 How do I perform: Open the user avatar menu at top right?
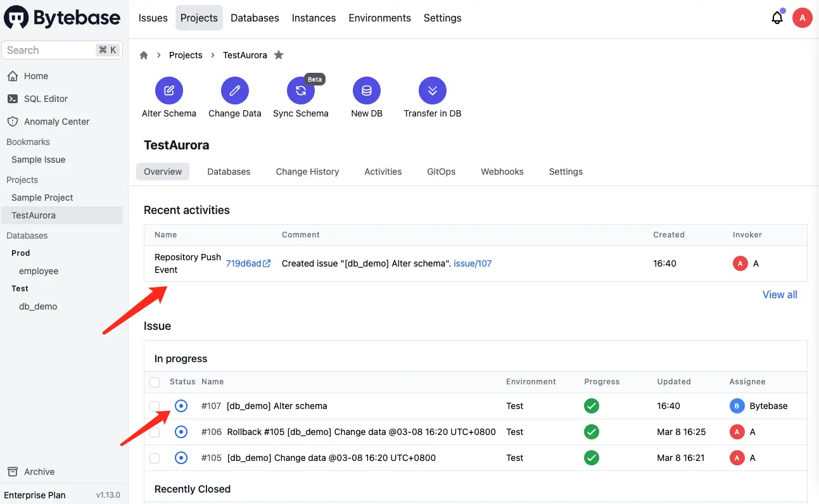click(803, 18)
